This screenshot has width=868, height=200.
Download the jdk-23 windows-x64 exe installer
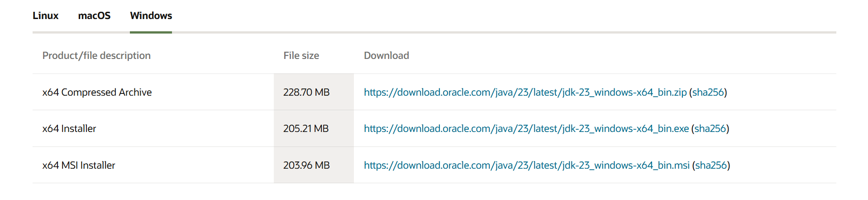click(x=526, y=129)
